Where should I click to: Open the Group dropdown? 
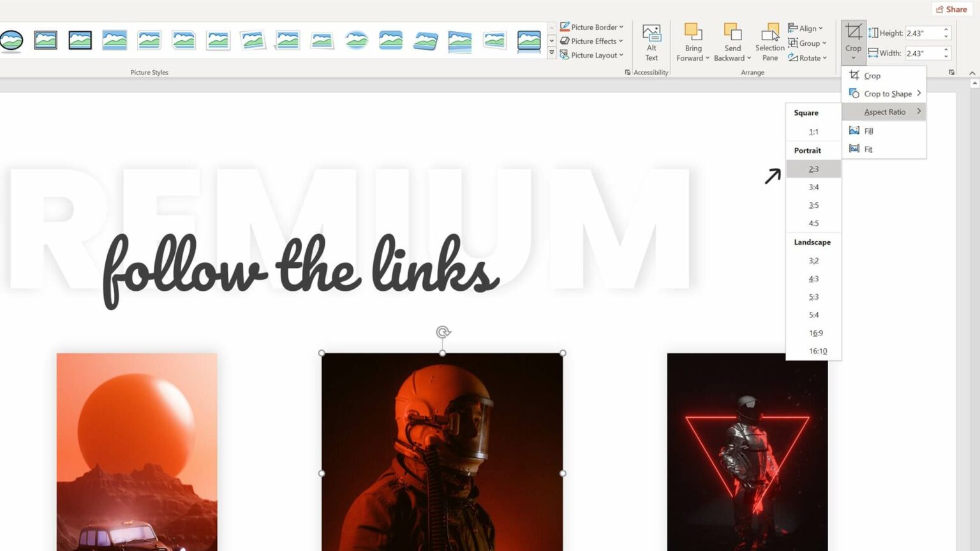(808, 43)
